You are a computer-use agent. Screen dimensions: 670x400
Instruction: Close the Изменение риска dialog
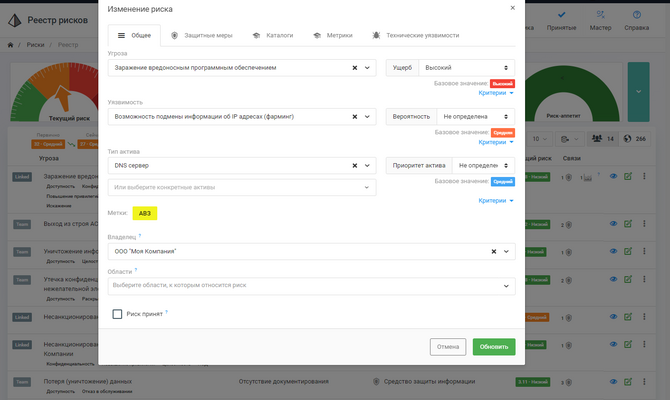(512, 8)
